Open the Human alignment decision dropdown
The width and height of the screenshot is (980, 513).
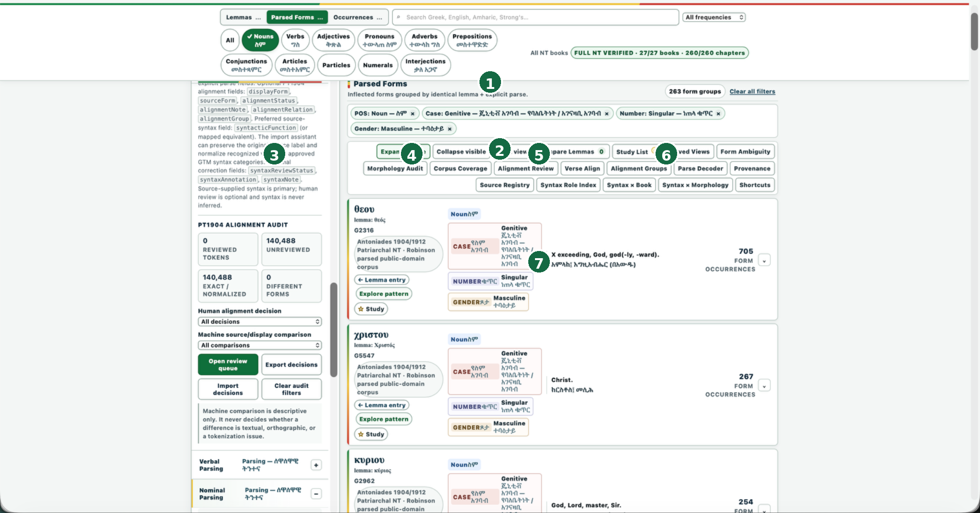tap(260, 322)
